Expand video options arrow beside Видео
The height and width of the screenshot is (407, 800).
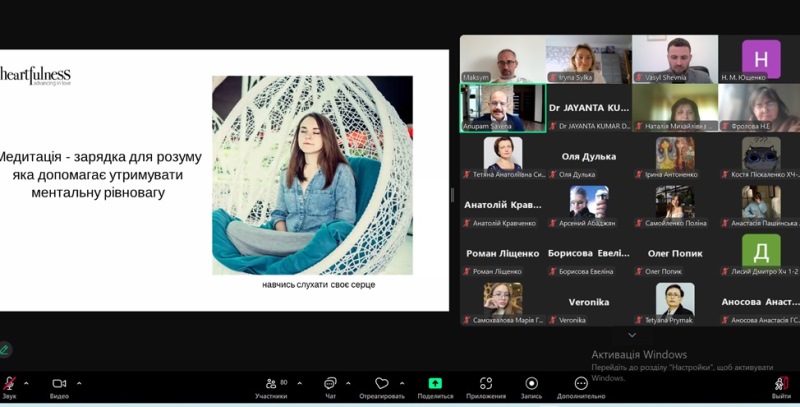79,382
